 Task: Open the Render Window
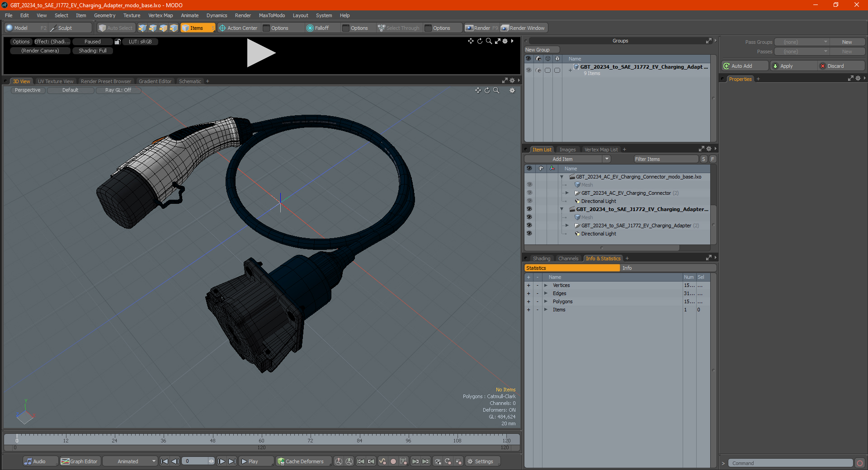click(524, 28)
